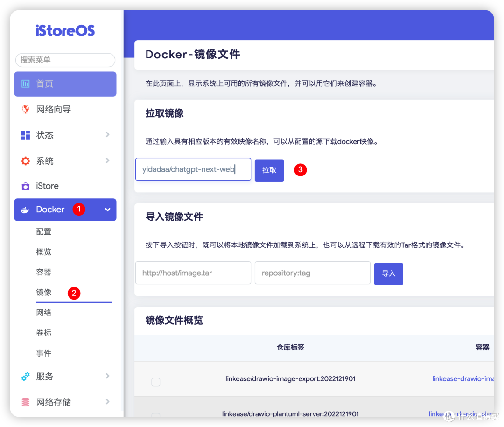
Task: Open the 网络向导 menu item
Action: (x=65, y=109)
